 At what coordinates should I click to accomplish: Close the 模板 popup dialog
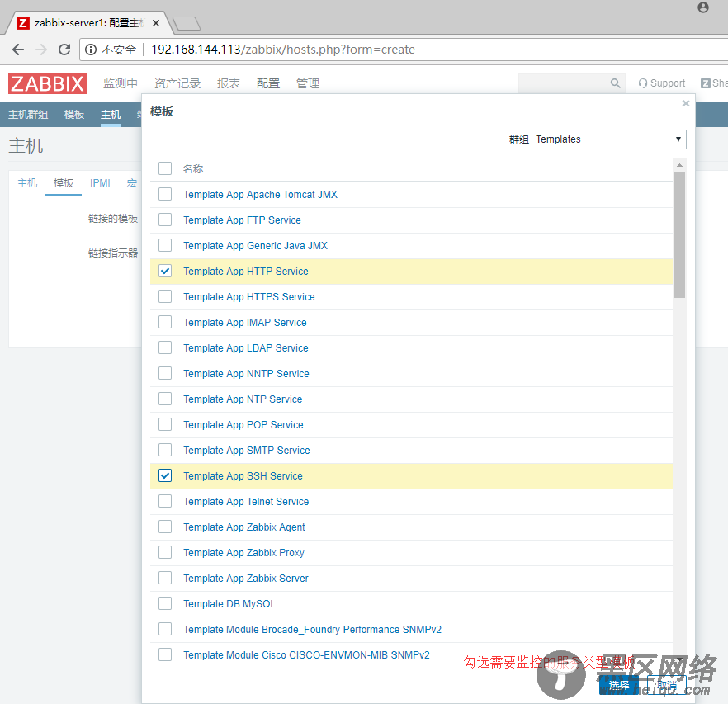tap(686, 103)
